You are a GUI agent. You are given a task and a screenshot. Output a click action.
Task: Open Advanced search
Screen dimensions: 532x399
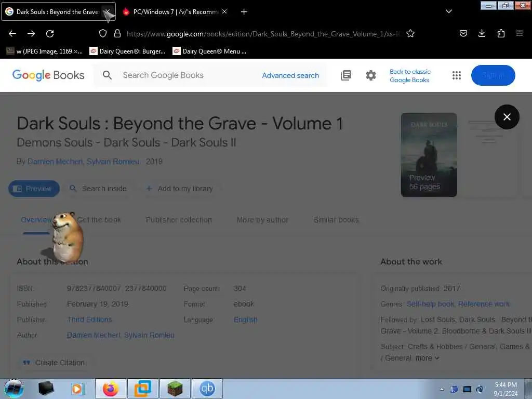pyautogui.click(x=290, y=75)
